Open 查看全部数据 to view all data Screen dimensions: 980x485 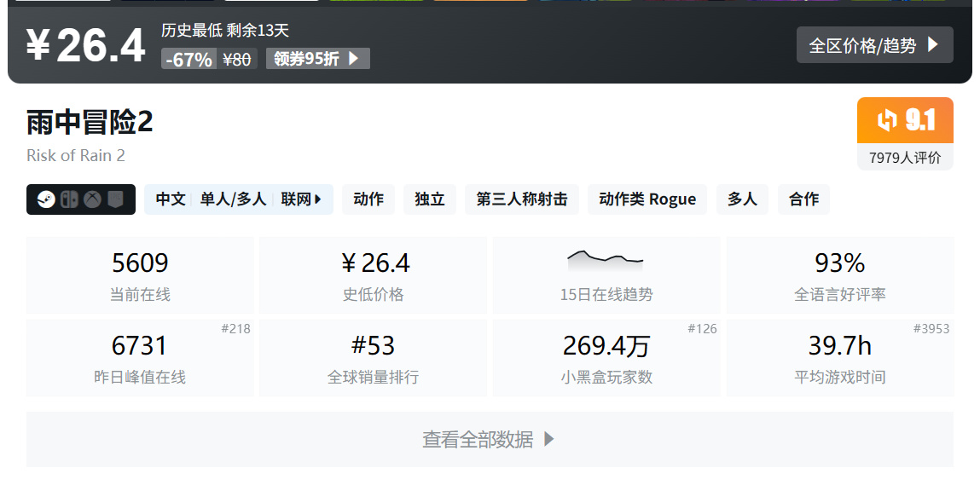pos(490,439)
